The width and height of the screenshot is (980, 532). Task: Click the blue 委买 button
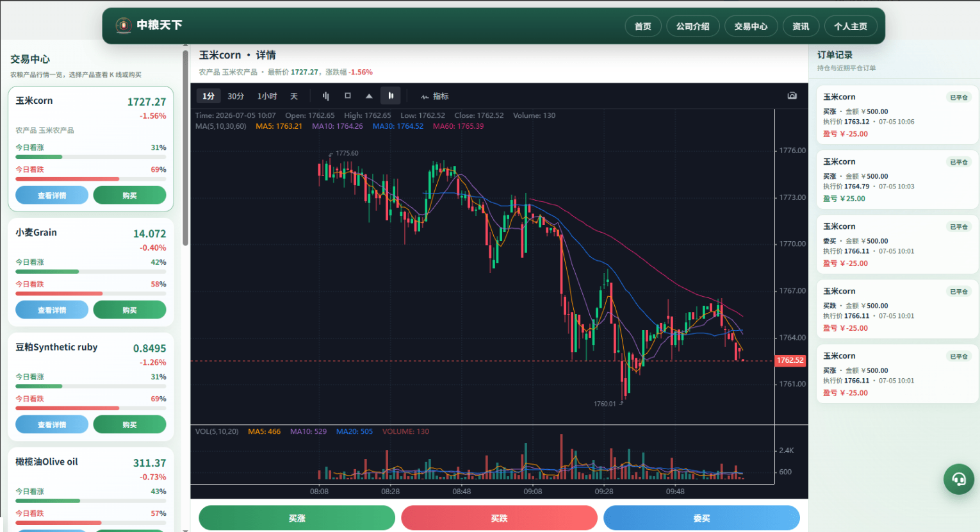coord(702,518)
